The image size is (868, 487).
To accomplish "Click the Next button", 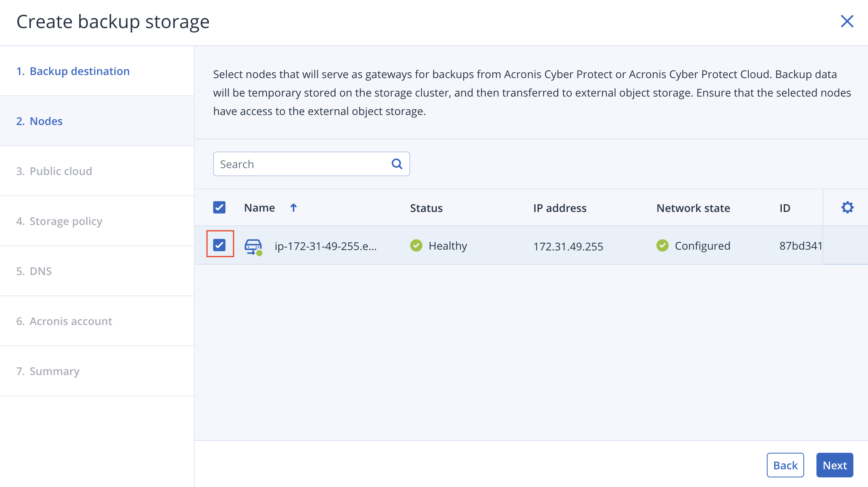I will click(835, 465).
